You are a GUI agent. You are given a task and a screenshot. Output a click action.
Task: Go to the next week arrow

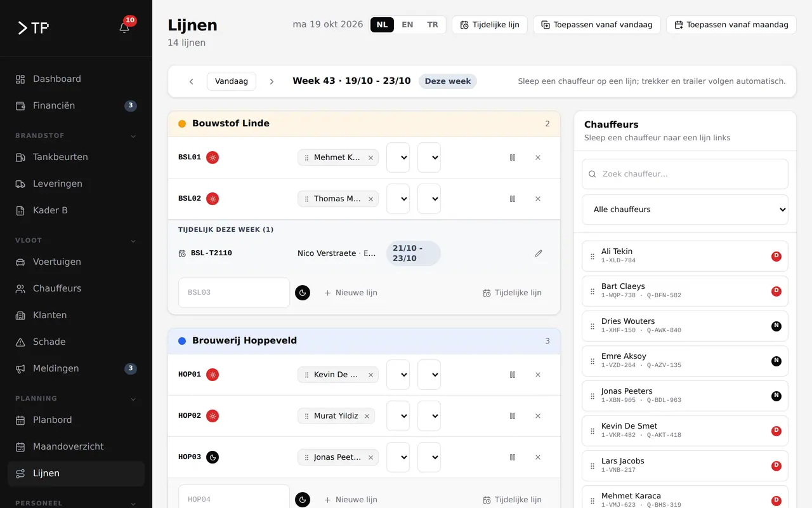click(272, 81)
